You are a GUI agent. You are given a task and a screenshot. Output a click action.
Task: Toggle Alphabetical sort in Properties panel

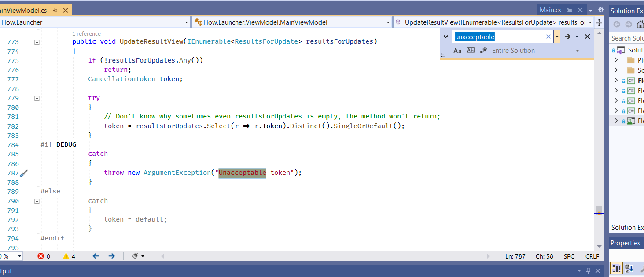(629, 268)
